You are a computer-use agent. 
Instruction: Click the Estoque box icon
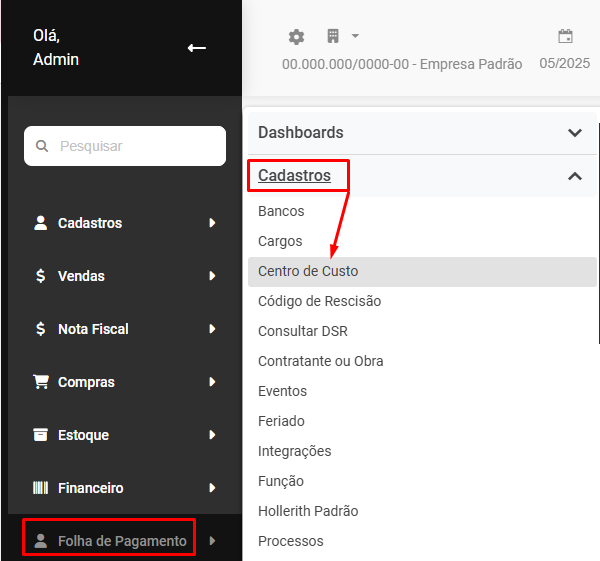coord(41,435)
